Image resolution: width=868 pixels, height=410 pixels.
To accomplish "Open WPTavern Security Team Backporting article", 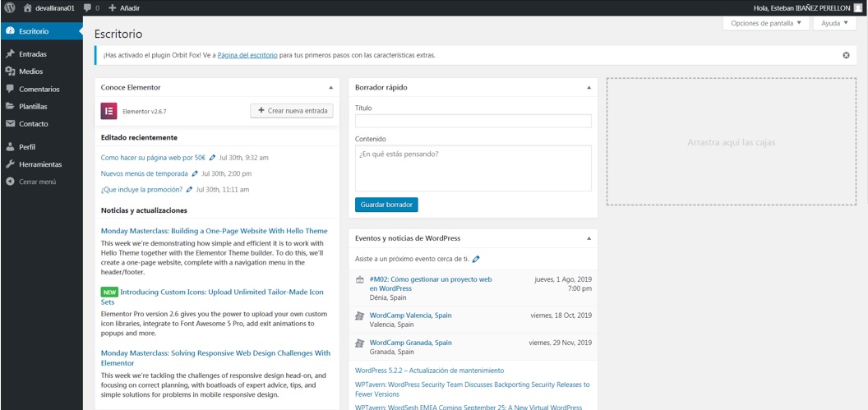I will click(x=472, y=389).
